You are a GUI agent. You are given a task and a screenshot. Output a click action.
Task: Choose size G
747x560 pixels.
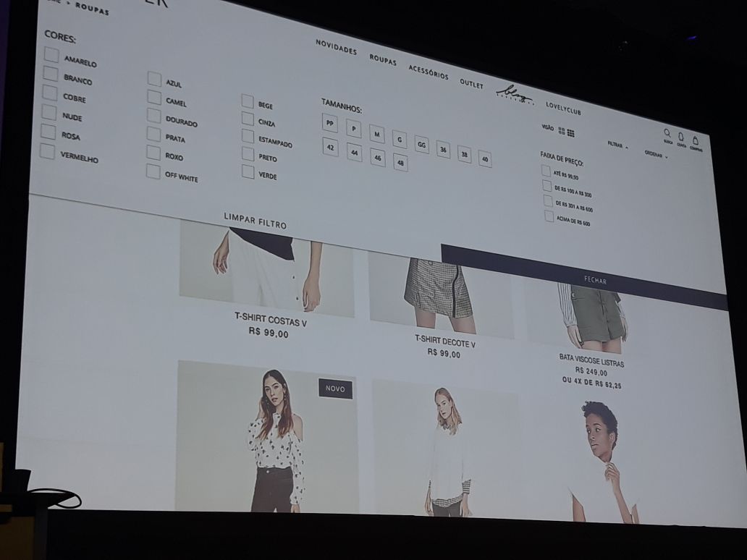tap(400, 139)
